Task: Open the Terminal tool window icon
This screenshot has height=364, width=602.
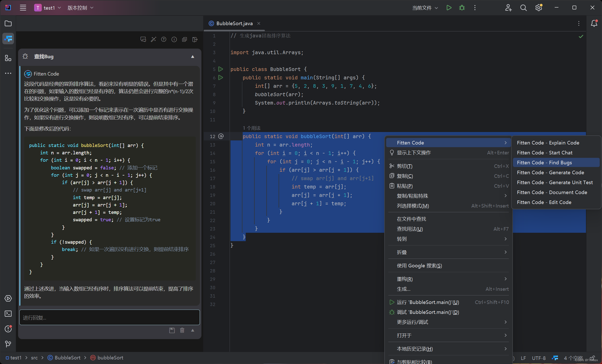Action: pyautogui.click(x=8, y=314)
